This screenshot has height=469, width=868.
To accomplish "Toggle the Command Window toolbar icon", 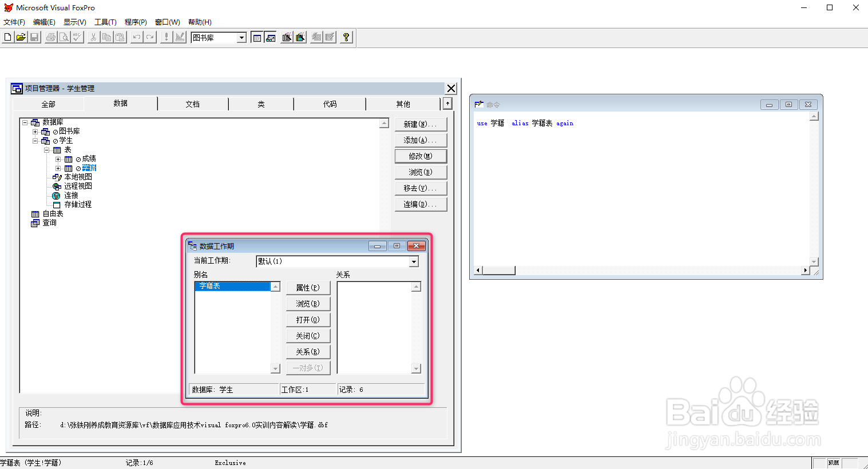I will 257,37.
